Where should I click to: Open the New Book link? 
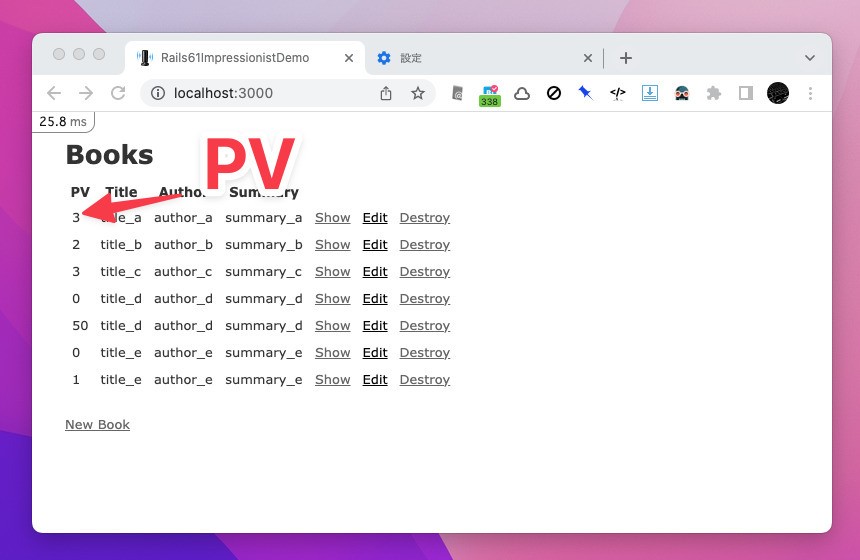coord(98,425)
